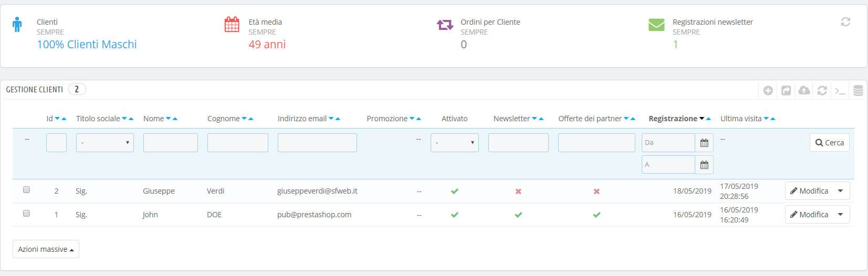Click the 16/05/2019 registration date
Screen dimensions: 868x276
point(692,215)
